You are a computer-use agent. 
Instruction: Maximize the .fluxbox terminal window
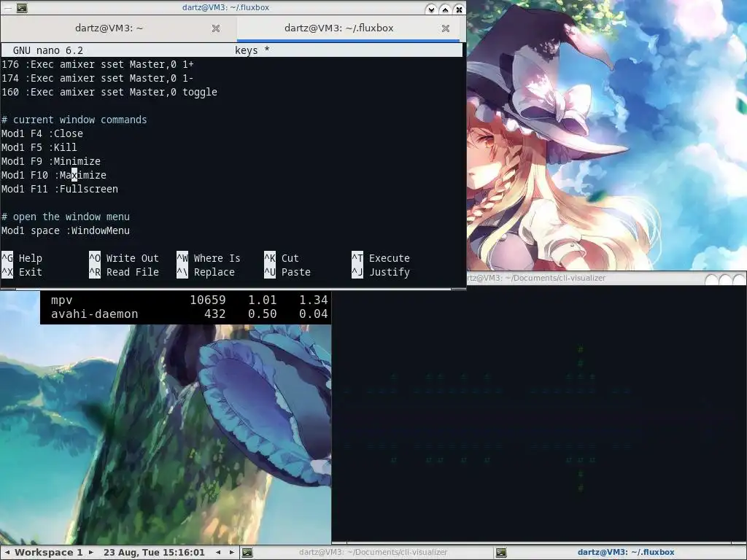click(445, 9)
